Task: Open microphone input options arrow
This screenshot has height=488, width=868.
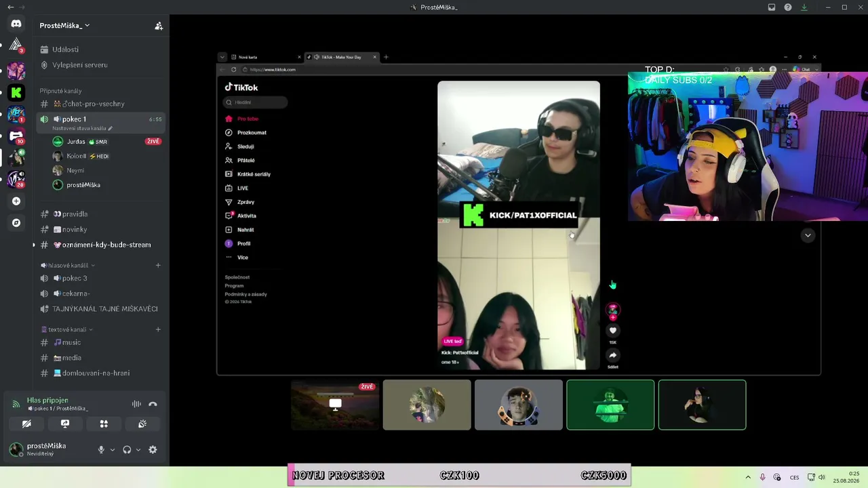Action: pyautogui.click(x=113, y=449)
